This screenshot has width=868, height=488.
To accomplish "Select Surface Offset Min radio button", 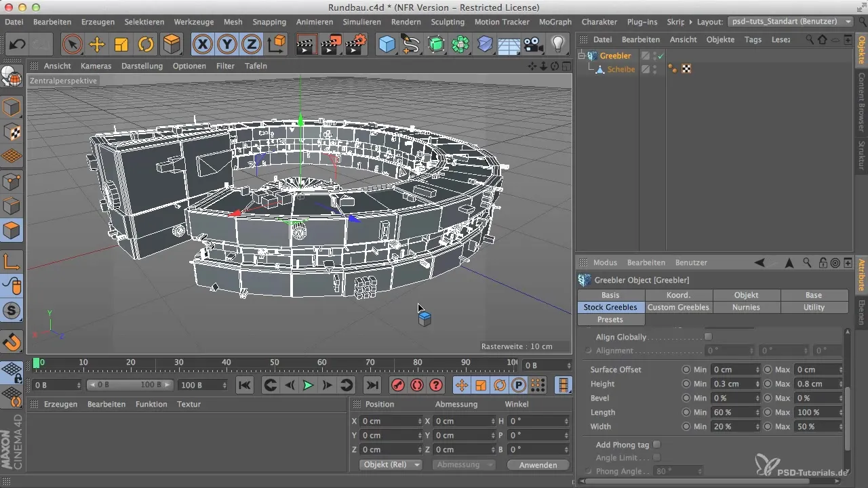I will [x=686, y=369].
